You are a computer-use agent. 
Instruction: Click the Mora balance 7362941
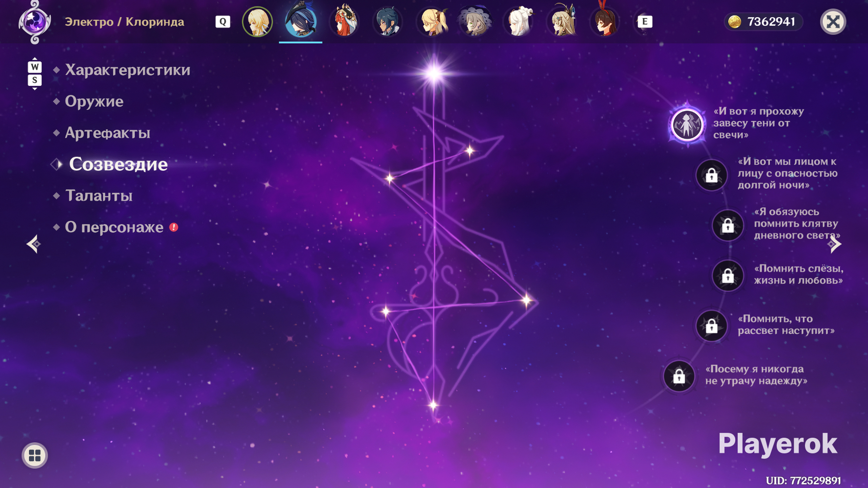(x=765, y=22)
